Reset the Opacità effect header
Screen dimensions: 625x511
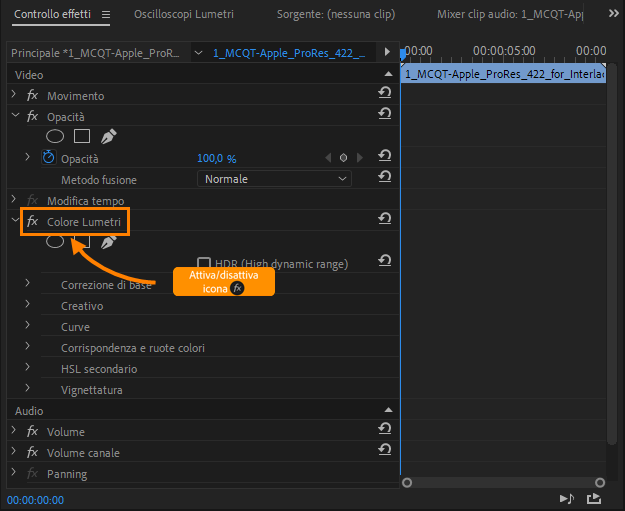(x=385, y=114)
